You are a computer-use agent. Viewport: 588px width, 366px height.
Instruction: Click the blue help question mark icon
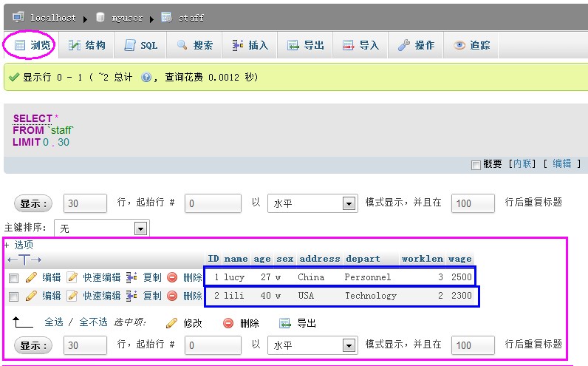tap(146, 78)
